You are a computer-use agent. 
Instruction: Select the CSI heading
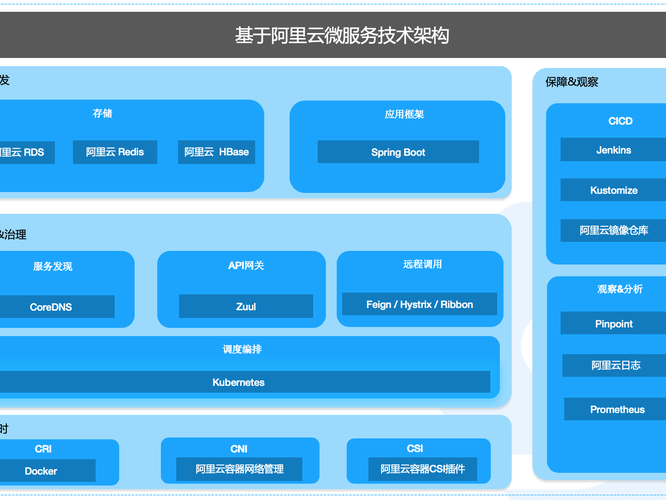point(415,449)
